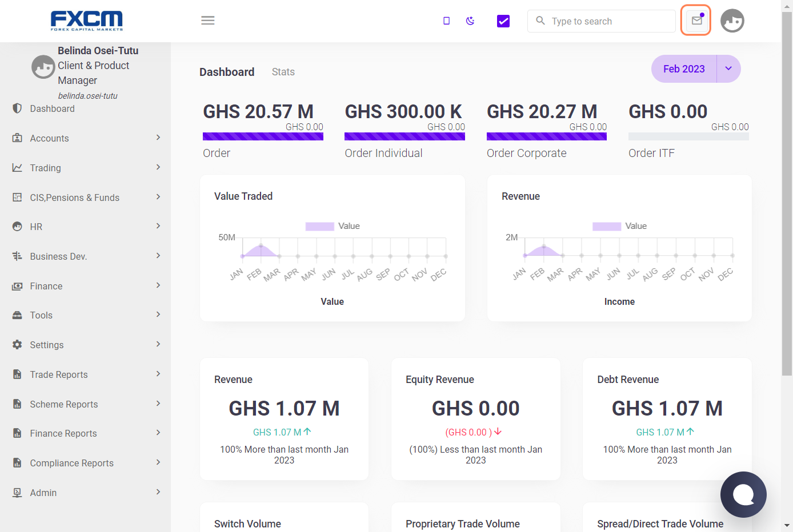Click the Settings gear icon
The width and height of the screenshot is (793, 532).
coord(17,345)
